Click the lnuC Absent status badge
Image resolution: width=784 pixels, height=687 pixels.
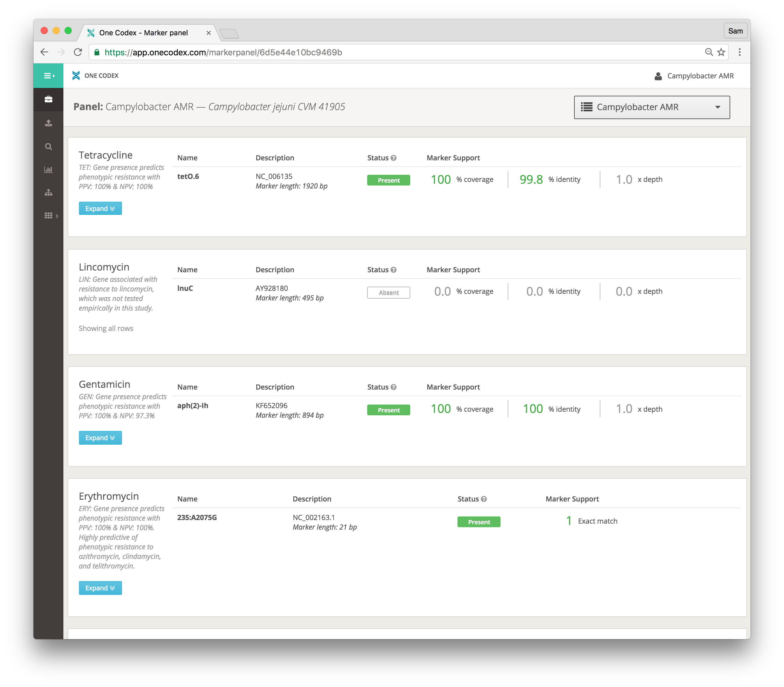point(388,293)
